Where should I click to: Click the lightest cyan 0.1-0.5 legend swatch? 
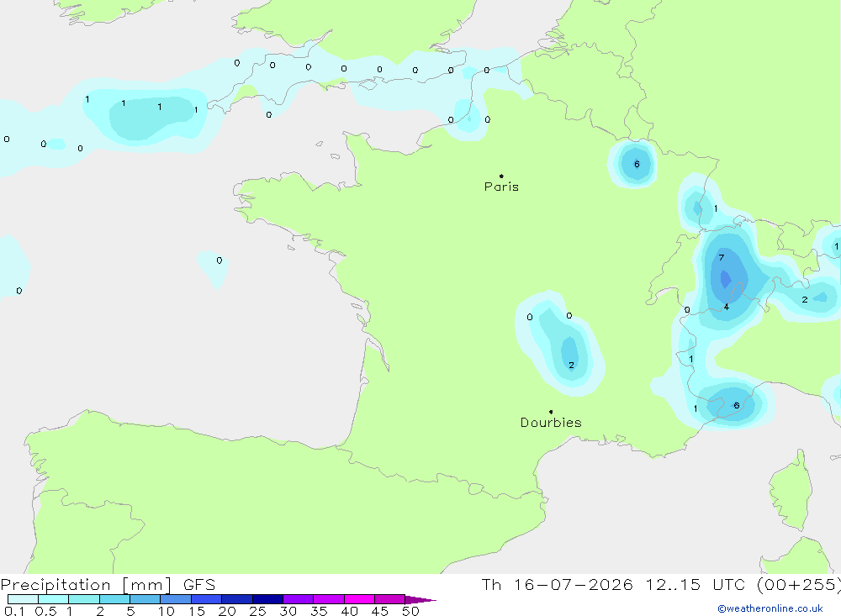[x=23, y=599]
